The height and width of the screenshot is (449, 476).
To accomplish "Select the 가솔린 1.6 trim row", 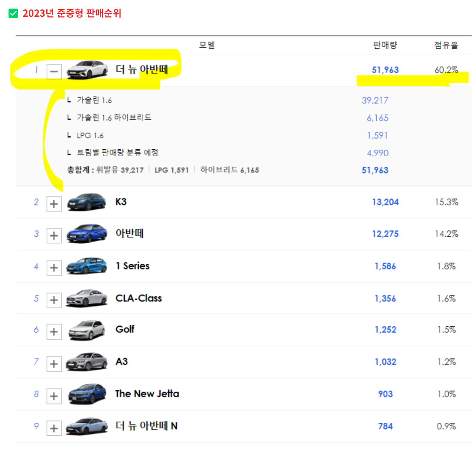I will pos(94,100).
